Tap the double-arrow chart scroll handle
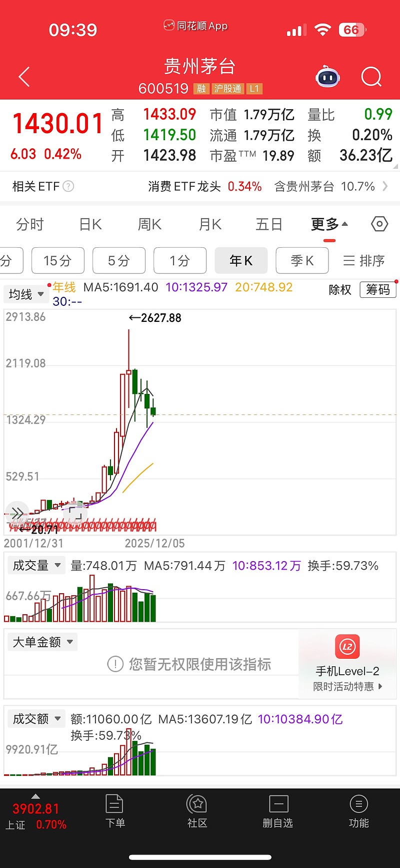The height and width of the screenshot is (868, 400). click(17, 513)
